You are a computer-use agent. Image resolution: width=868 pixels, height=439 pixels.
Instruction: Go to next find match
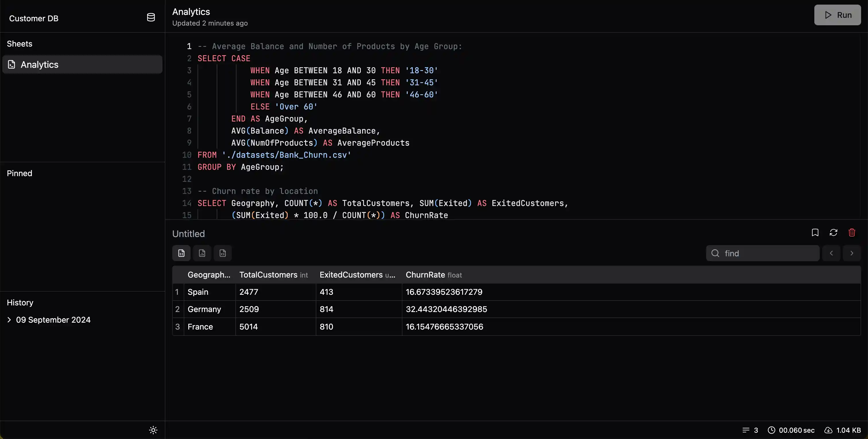852,253
